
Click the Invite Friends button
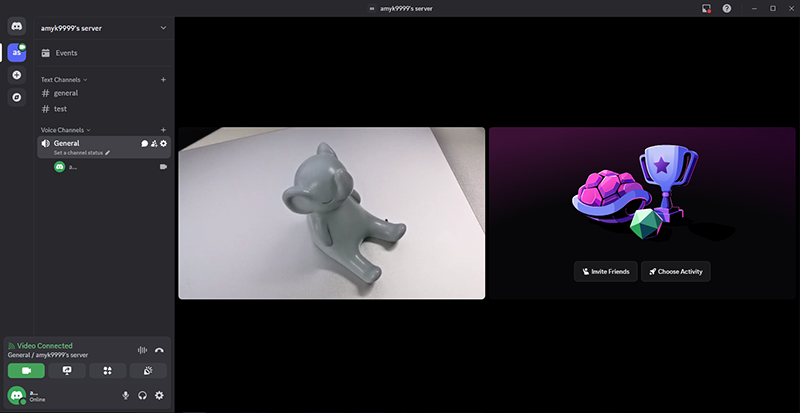605,271
